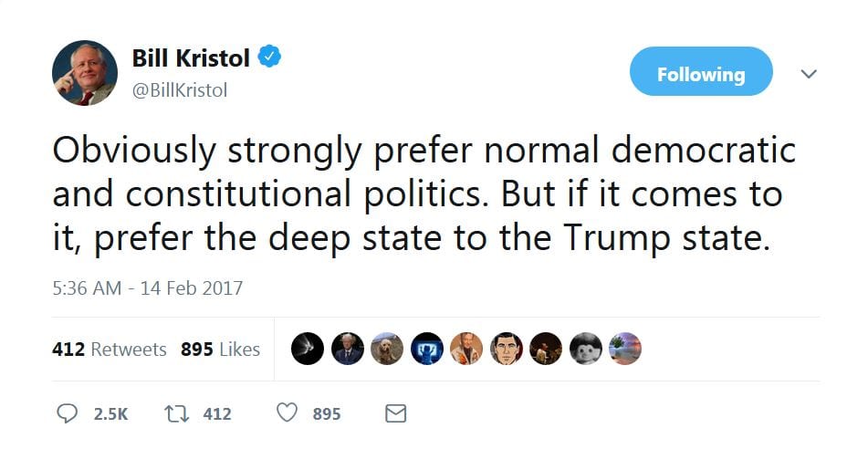Click the reply speech bubble icon
Screen dimensions: 868x449
click(x=68, y=413)
